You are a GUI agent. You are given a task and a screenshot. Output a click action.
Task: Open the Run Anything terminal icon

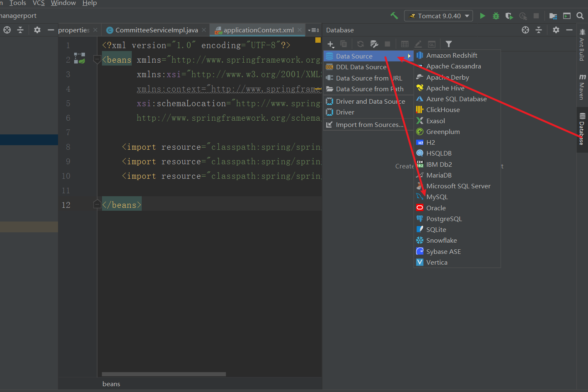point(567,16)
